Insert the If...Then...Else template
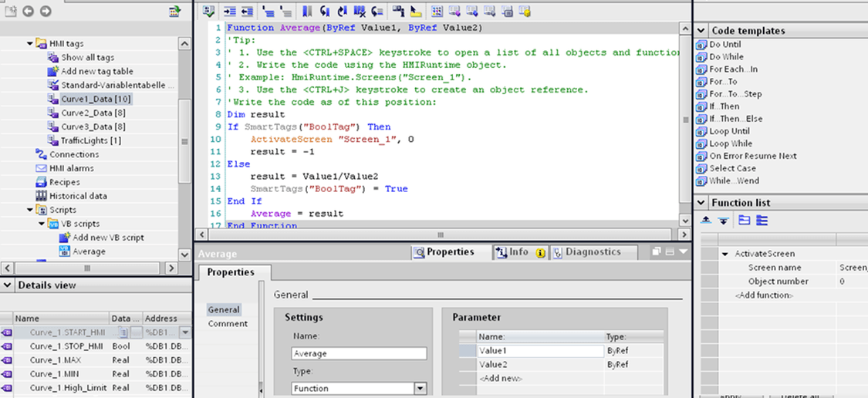Screen dimensions: 868x398 pyautogui.click(x=736, y=119)
